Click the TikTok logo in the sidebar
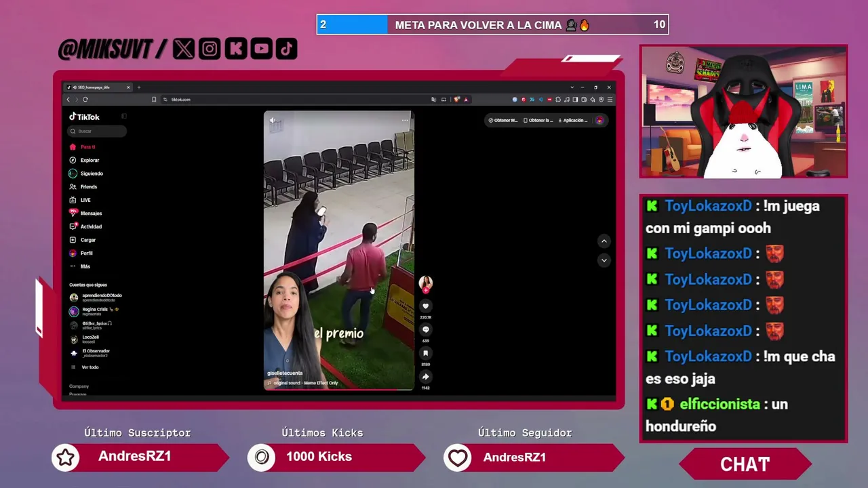This screenshot has width=868, height=488. click(x=85, y=117)
